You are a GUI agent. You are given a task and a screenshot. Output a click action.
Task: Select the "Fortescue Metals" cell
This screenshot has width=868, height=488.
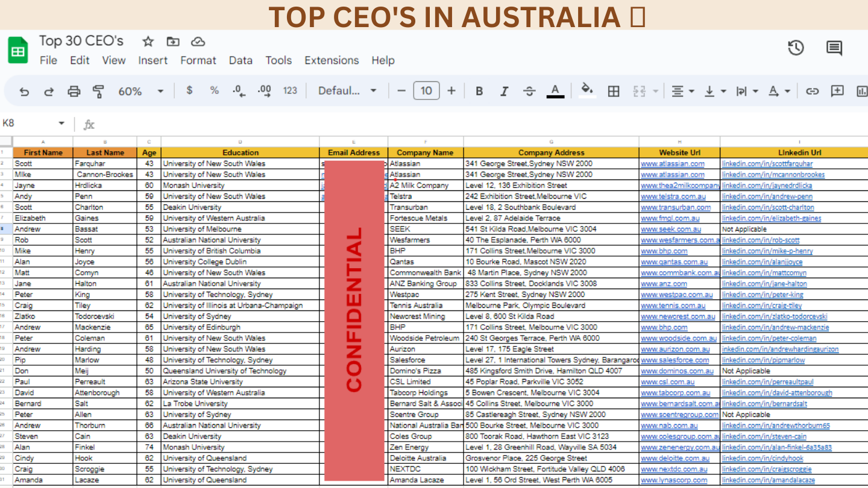pyautogui.click(x=426, y=218)
